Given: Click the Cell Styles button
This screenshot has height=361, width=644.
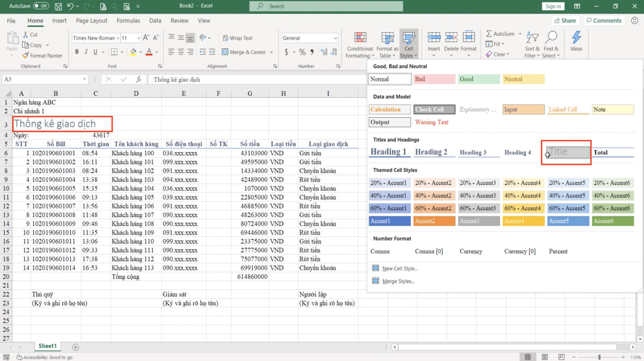Looking at the screenshot, I should pos(409,45).
